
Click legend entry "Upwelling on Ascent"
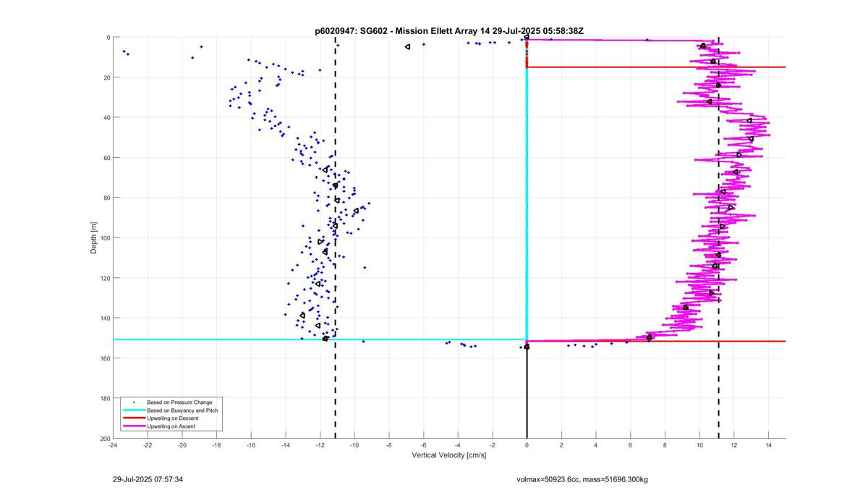(171, 427)
